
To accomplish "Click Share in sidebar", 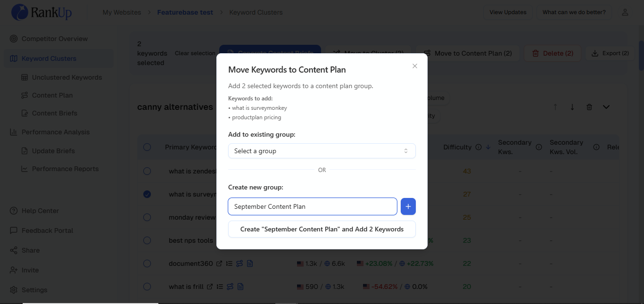I will coord(31,250).
